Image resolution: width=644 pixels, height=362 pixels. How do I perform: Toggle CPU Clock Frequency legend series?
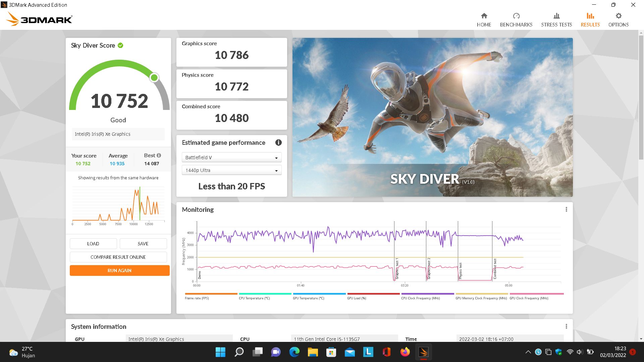tap(427, 296)
